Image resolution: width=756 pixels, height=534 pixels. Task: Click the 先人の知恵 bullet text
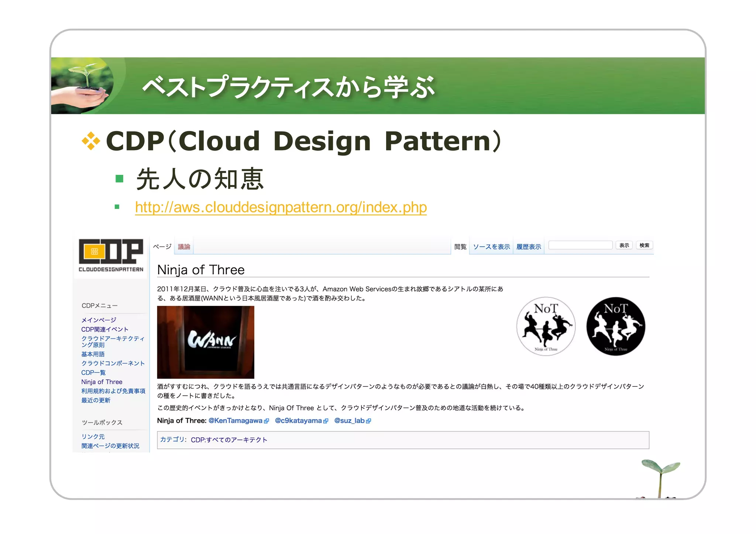200,179
